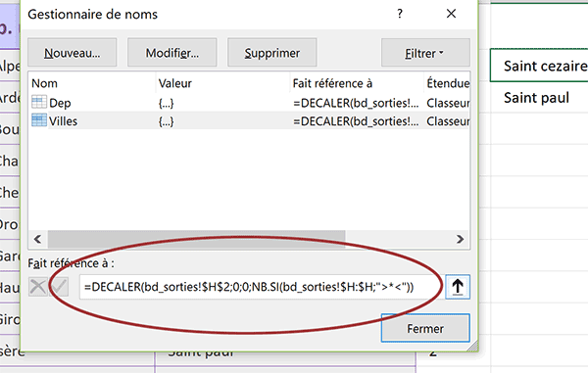Click the Fait référence à column header
Viewport: 588px width, 373px height.
357,83
